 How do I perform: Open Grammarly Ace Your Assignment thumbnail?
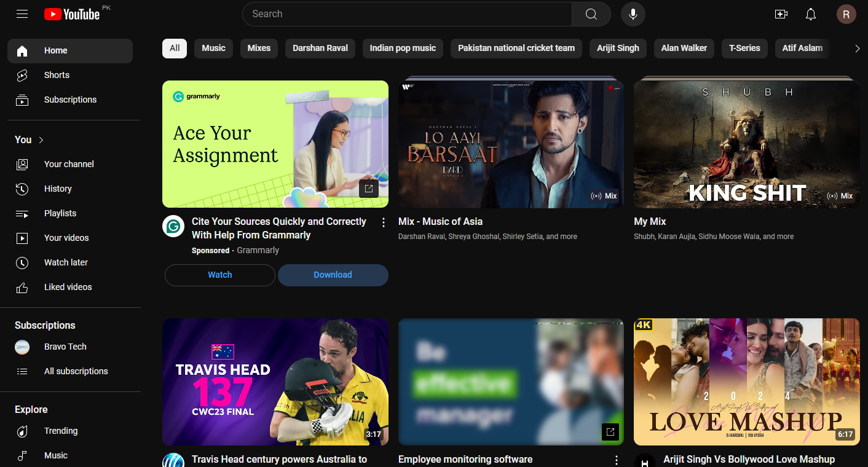pos(275,144)
